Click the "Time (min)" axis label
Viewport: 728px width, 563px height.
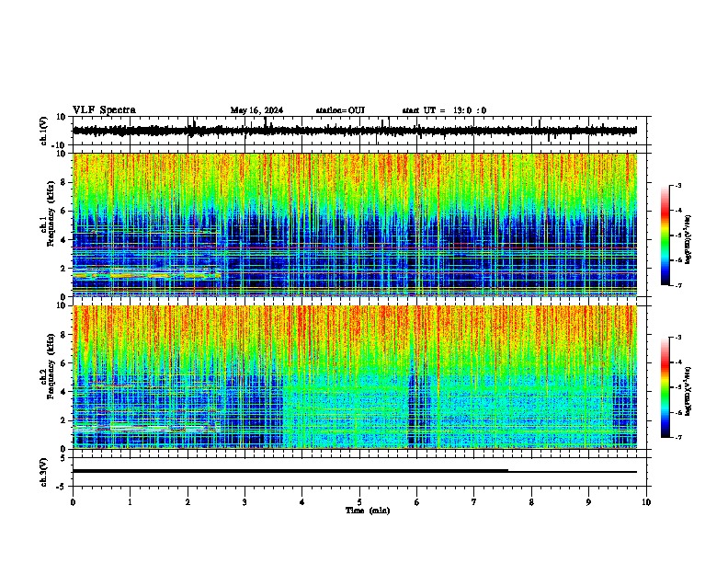(368, 511)
